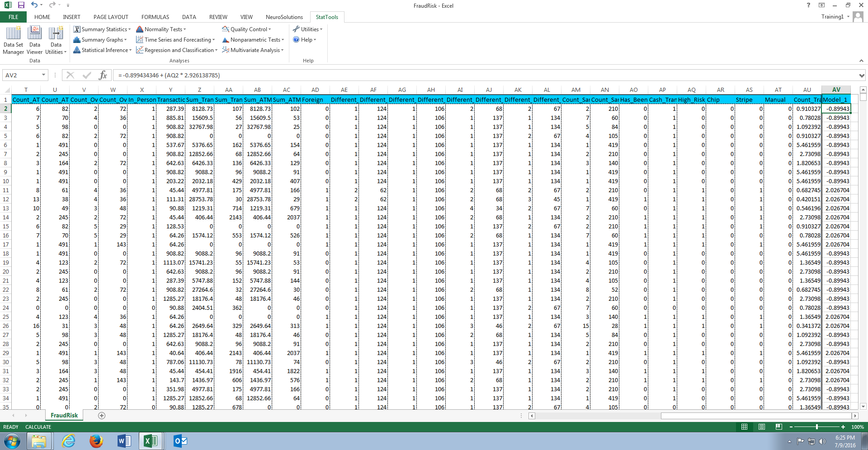
Task: Open Regression and Classification dropdown
Action: point(177,50)
